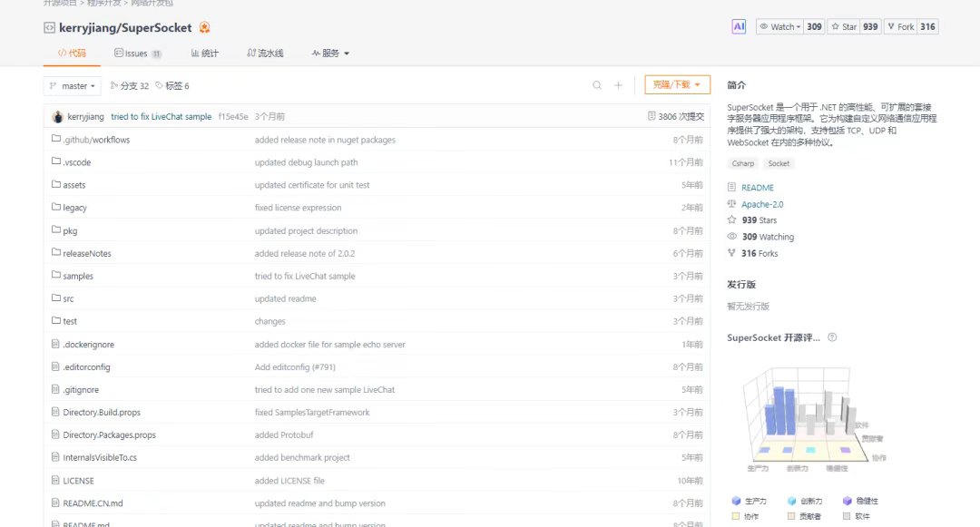The image size is (980, 527).
Task: Click the Watching eye icon in sidebar
Action: (x=732, y=237)
